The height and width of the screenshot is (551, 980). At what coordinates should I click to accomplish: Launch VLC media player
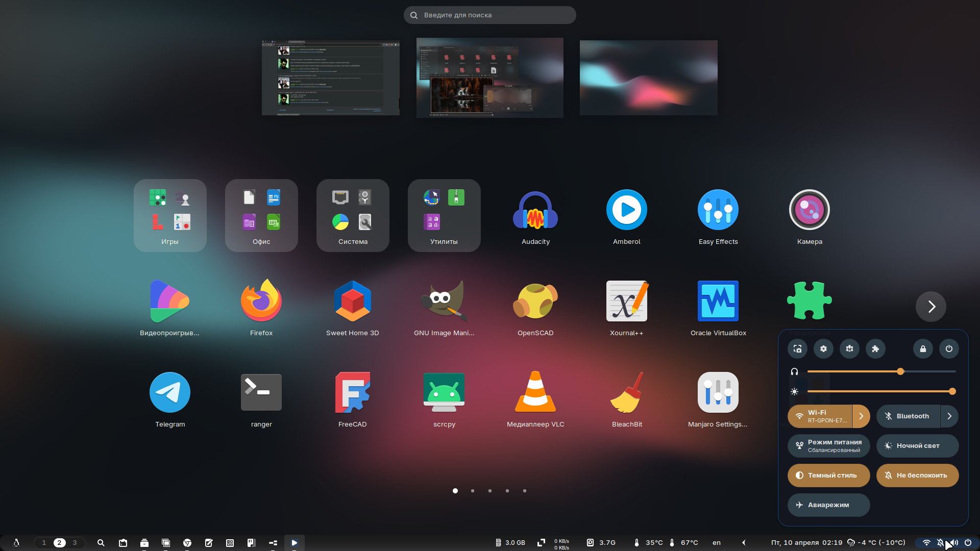point(535,392)
